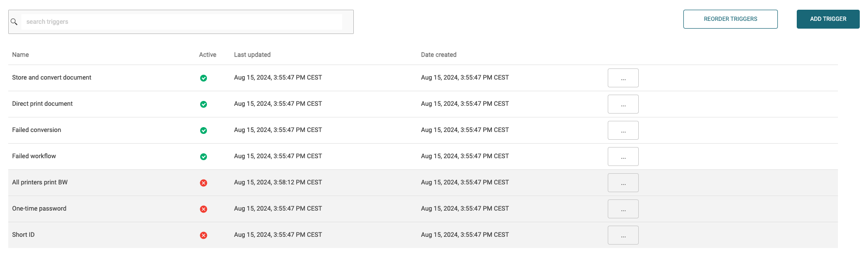This screenshot has width=868, height=280.
Task: Focus the search triggers input field
Action: pyautogui.click(x=182, y=22)
